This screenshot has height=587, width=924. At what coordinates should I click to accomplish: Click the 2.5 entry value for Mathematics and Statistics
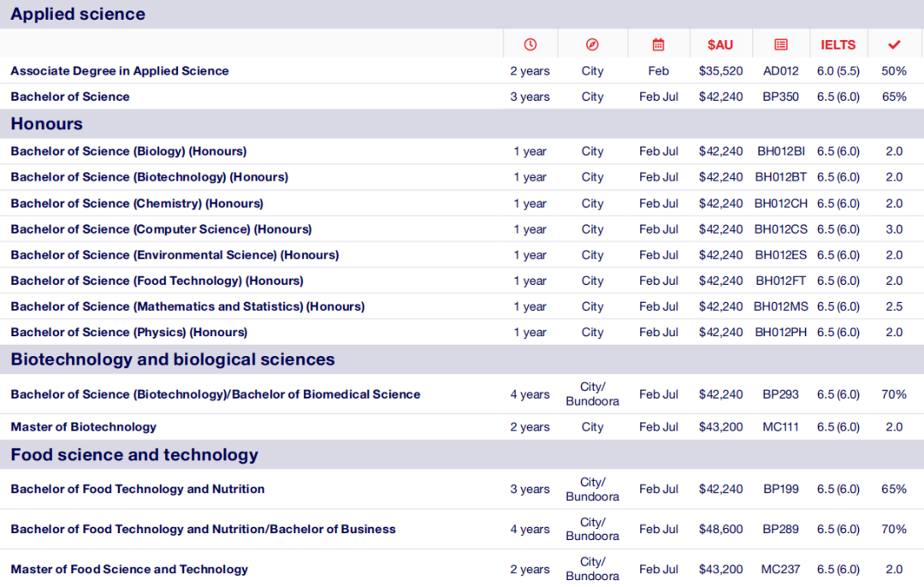click(894, 306)
